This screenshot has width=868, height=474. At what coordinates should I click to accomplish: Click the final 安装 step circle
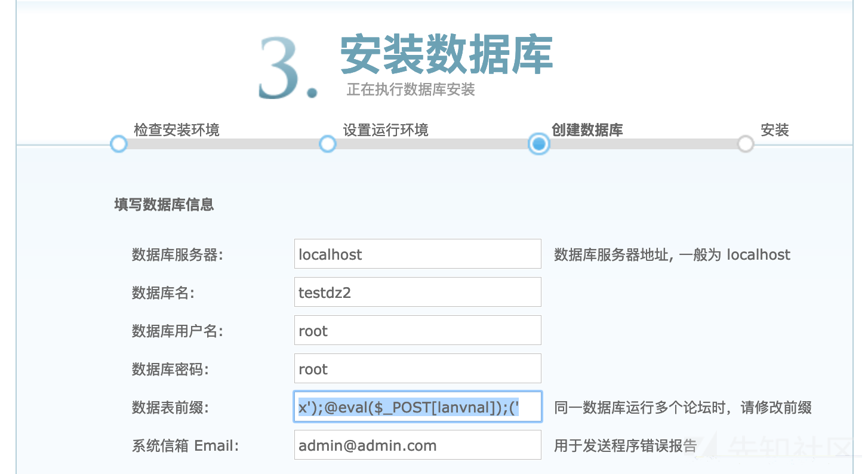click(x=746, y=144)
